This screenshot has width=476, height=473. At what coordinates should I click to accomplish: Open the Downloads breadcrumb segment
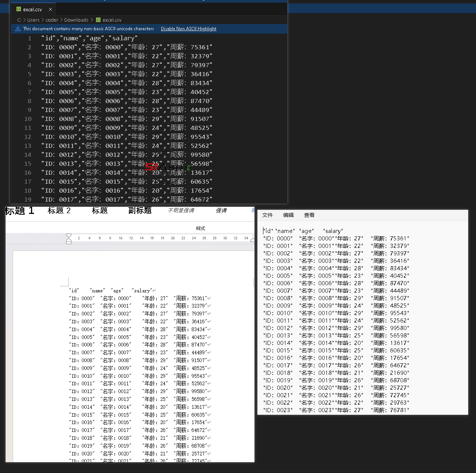76,20
